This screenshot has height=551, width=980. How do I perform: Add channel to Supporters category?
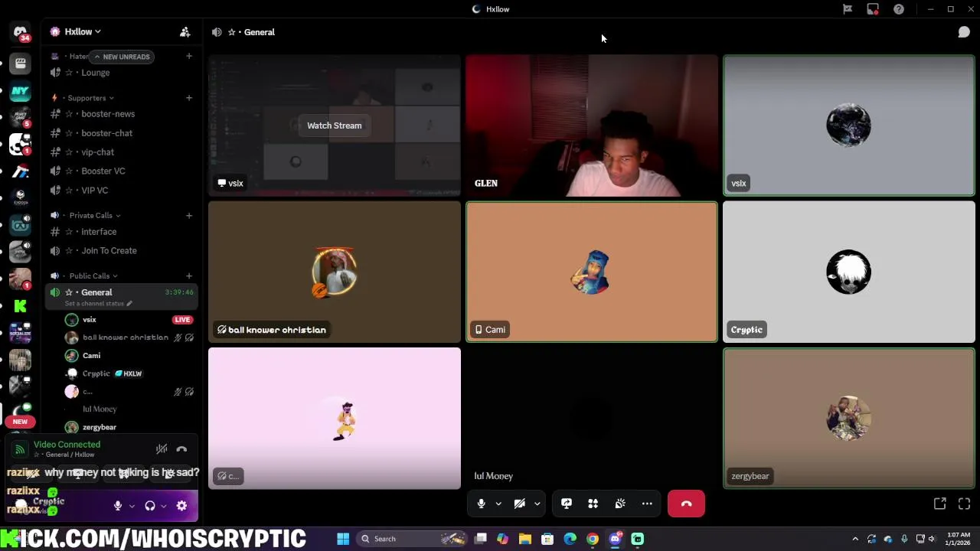(189, 98)
